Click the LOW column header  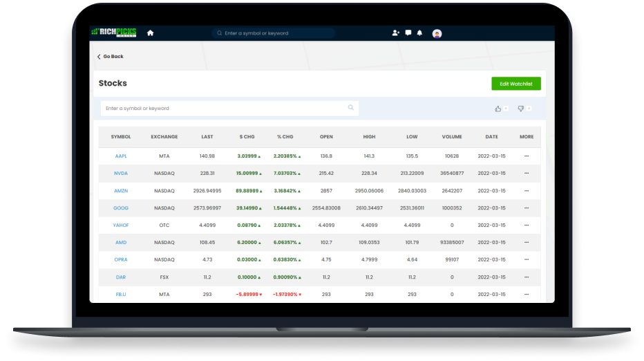point(412,137)
